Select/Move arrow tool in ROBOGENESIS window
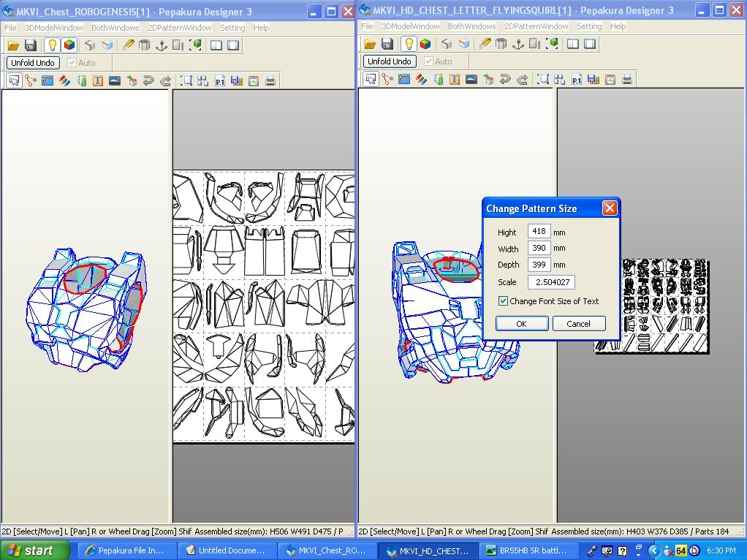The width and height of the screenshot is (747, 560). (15, 80)
